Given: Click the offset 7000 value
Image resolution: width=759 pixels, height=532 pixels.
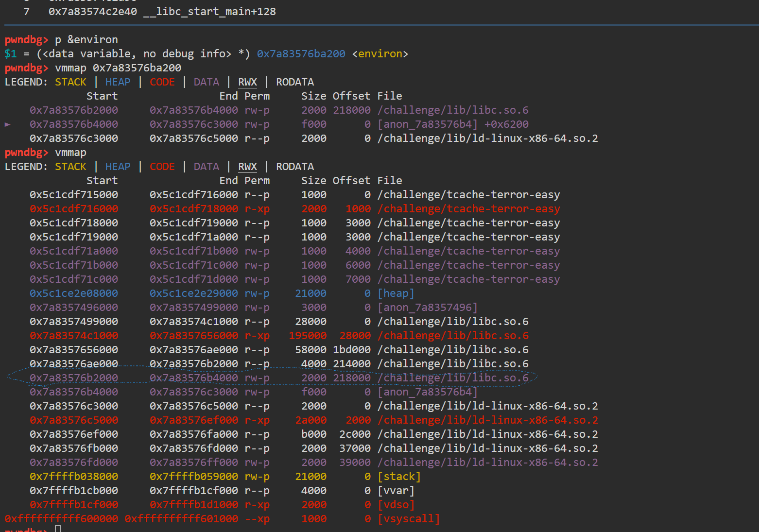Looking at the screenshot, I should click(358, 279).
